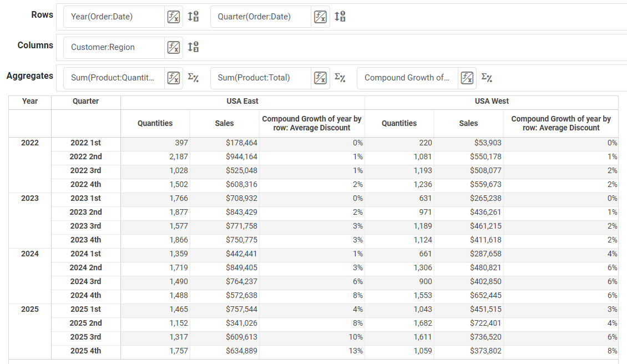Open formula editor for Customer:Region

(x=174, y=47)
